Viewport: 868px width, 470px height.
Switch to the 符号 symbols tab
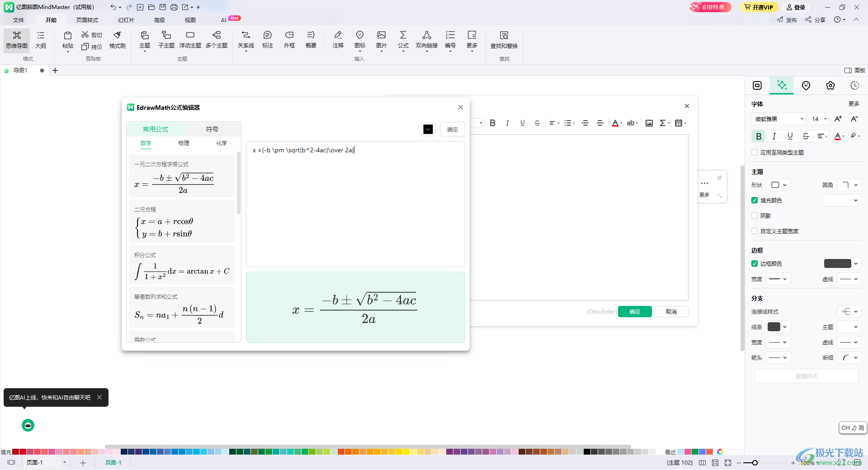pos(212,129)
